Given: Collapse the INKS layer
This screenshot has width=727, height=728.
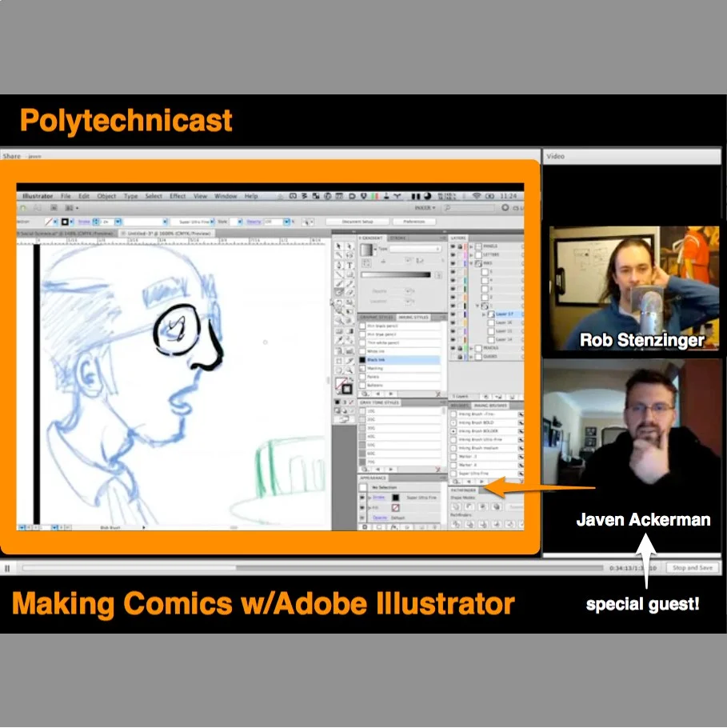Looking at the screenshot, I should pyautogui.click(x=472, y=263).
